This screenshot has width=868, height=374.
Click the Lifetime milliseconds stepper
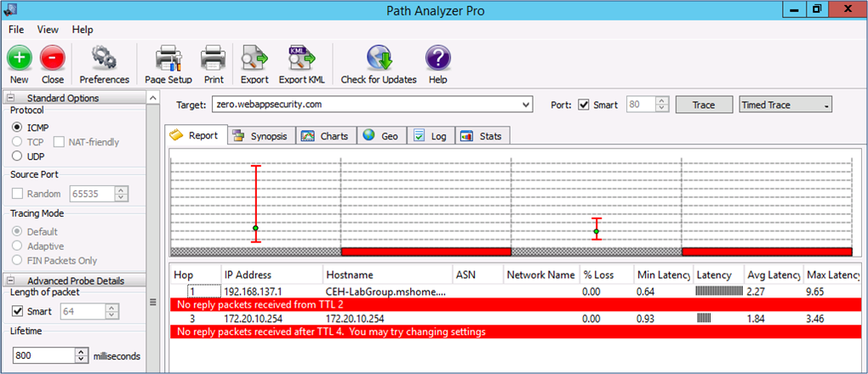tap(82, 355)
